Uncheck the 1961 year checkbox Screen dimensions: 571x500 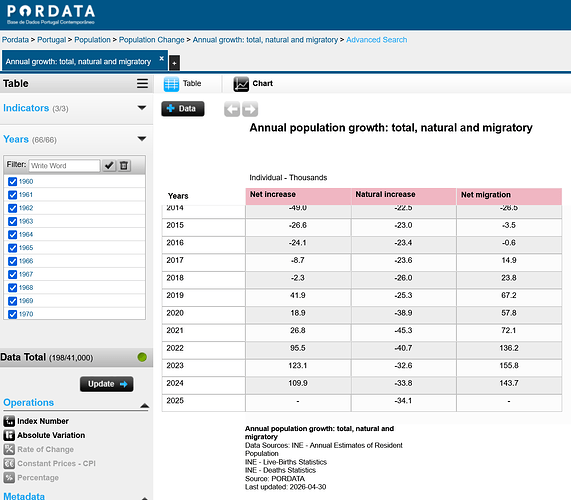pos(12,195)
